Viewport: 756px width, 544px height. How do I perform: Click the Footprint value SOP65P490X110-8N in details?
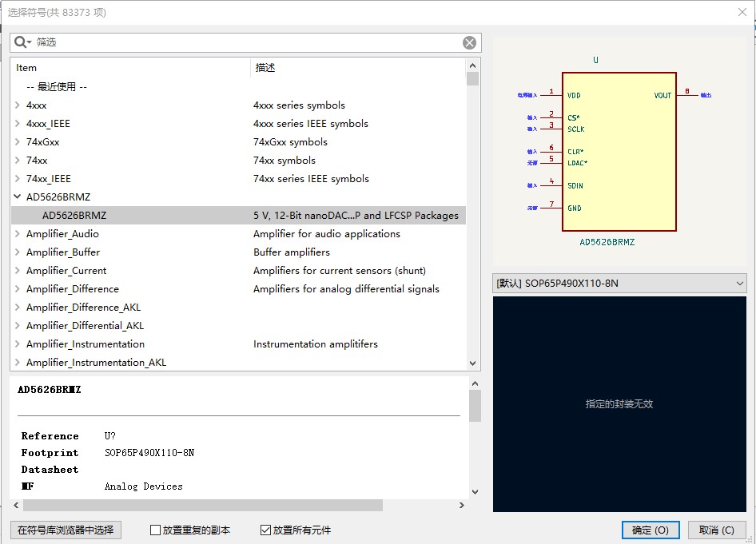(149, 453)
